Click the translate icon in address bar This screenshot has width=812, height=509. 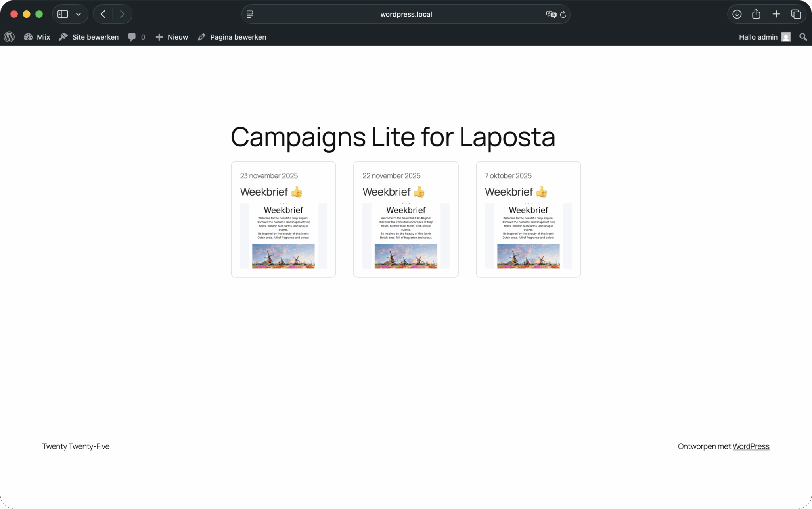point(551,14)
